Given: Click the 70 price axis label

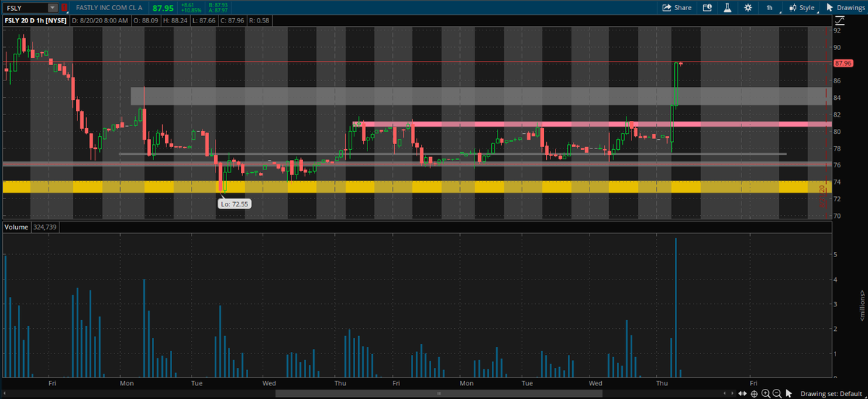Looking at the screenshot, I should point(837,216).
